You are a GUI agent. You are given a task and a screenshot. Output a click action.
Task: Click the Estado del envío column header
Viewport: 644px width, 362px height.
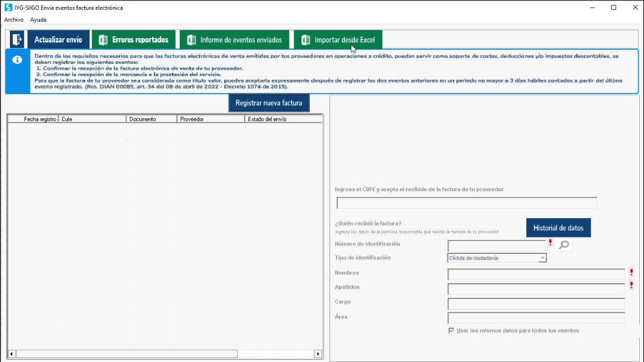click(x=283, y=119)
